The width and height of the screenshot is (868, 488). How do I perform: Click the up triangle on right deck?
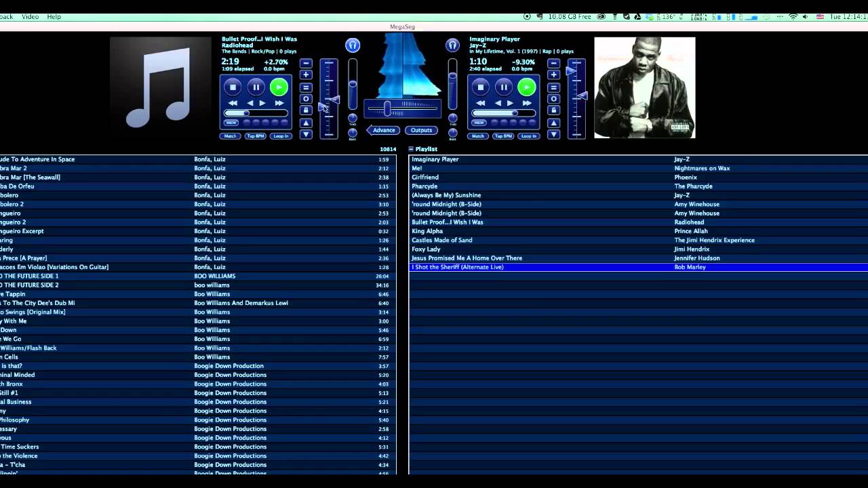(x=554, y=123)
